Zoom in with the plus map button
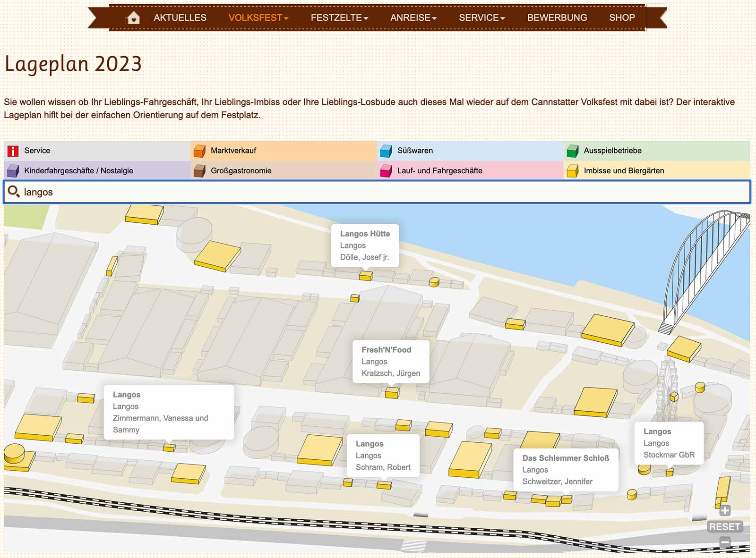This screenshot has width=756, height=558. 725,511
